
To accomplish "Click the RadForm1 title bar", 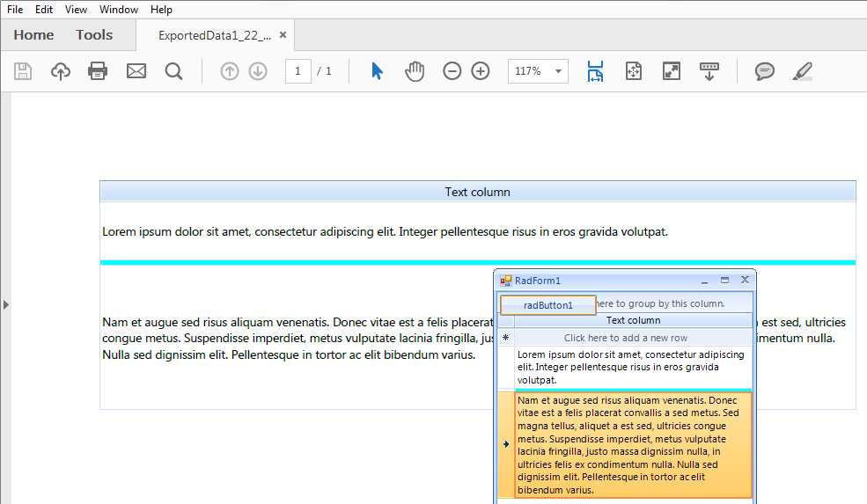I will 625,281.
